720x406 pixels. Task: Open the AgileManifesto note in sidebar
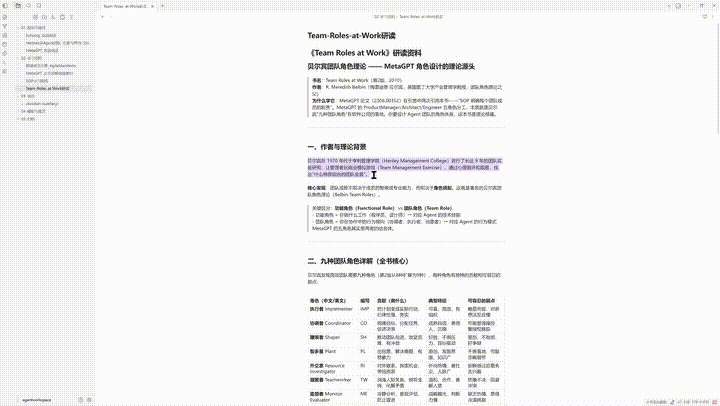[51, 66]
